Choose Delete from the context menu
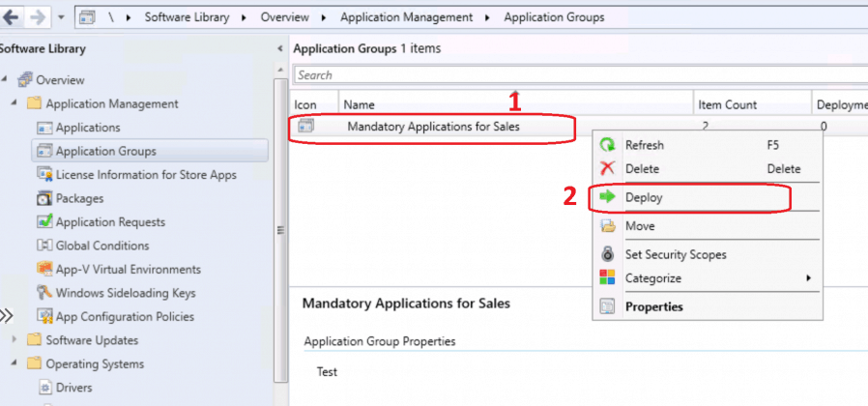Image resolution: width=868 pixels, height=406 pixels. pyautogui.click(x=708, y=169)
